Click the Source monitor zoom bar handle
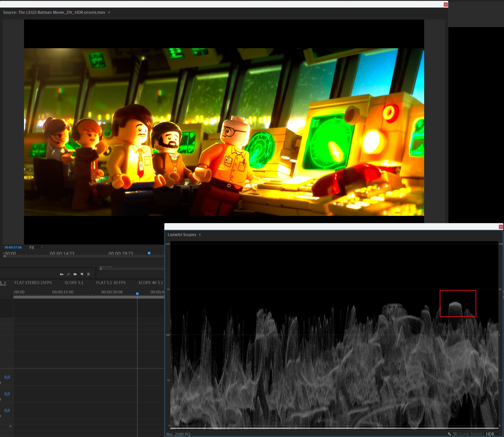Screen dimensions: 504x437 pyautogui.click(x=5, y=256)
